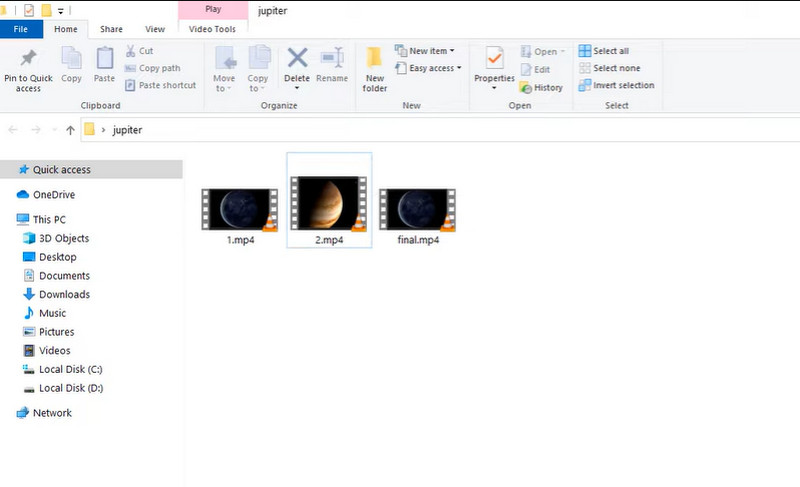Go up one folder level arrow

pos(70,130)
